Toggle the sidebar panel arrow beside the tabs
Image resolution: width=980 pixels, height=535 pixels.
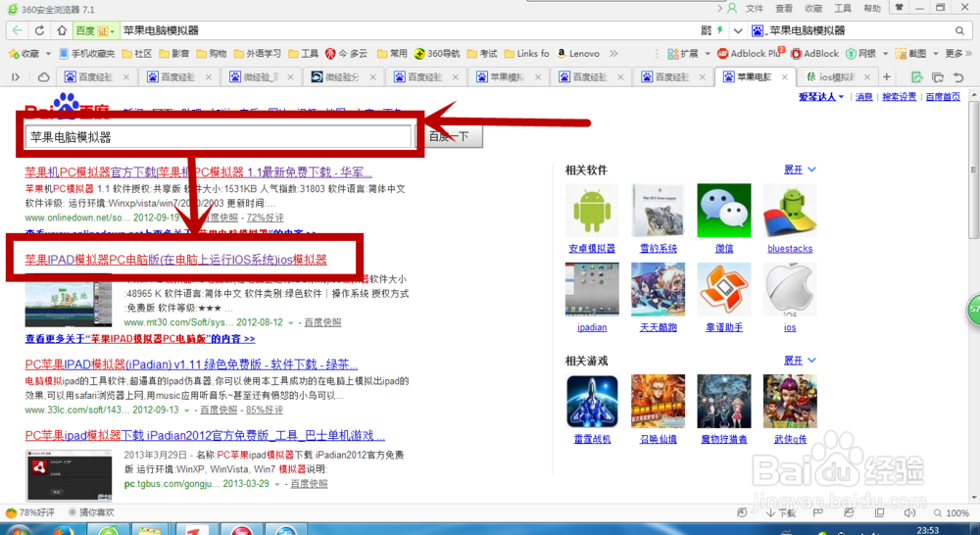click(x=16, y=76)
